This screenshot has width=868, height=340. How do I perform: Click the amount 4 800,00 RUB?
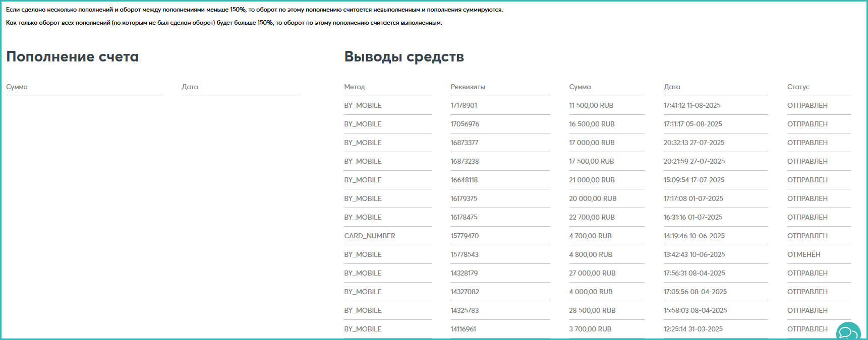(x=591, y=254)
